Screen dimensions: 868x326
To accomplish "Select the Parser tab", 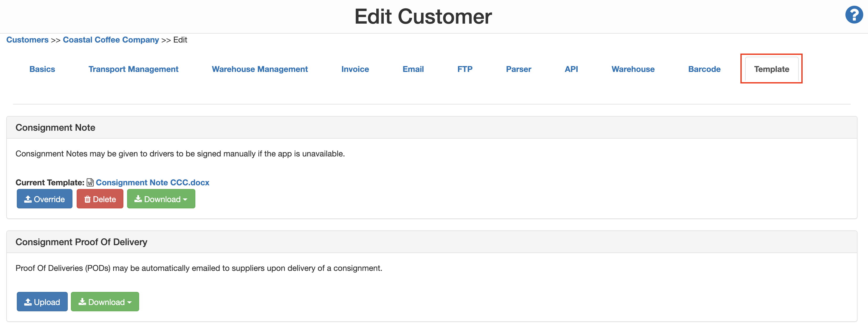I will (518, 69).
